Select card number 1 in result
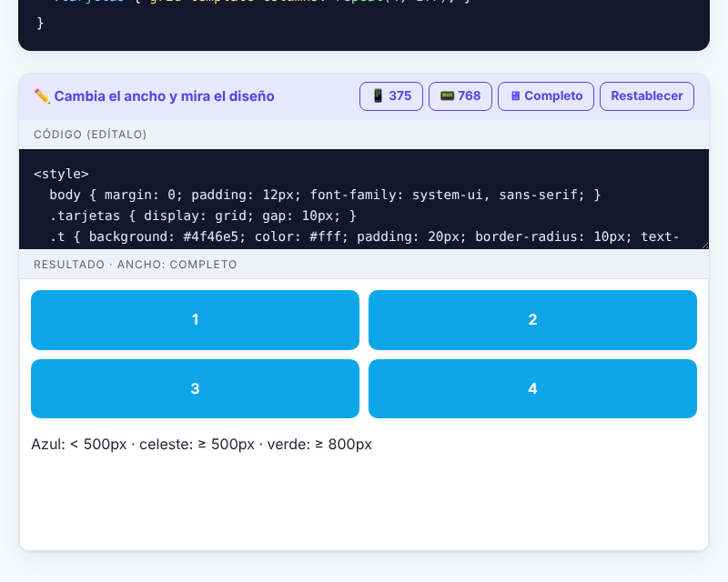 [195, 320]
